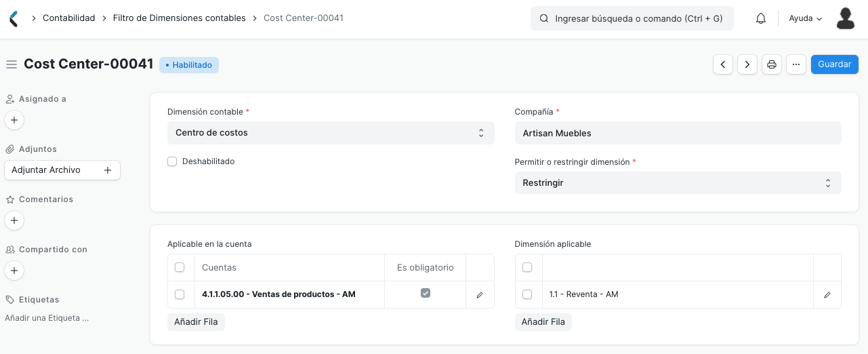
Task: Check the Deshabilitado checkbox
Action: pos(172,161)
